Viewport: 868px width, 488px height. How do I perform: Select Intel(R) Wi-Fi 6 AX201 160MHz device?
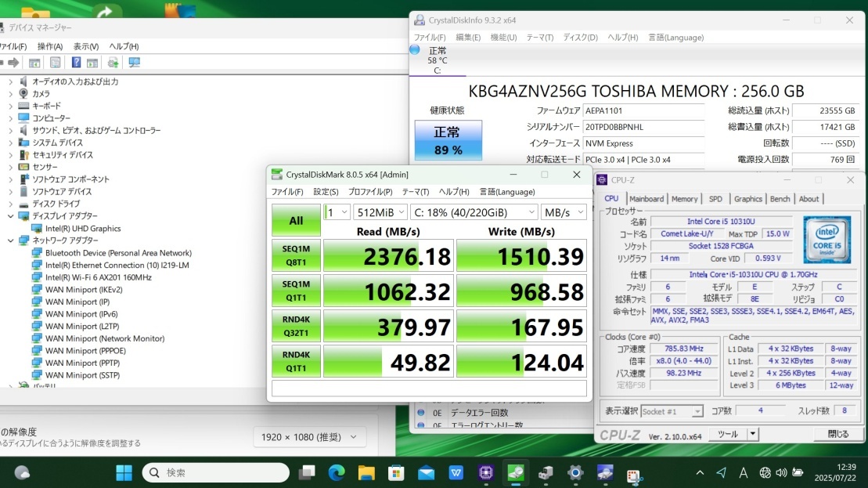click(x=99, y=277)
